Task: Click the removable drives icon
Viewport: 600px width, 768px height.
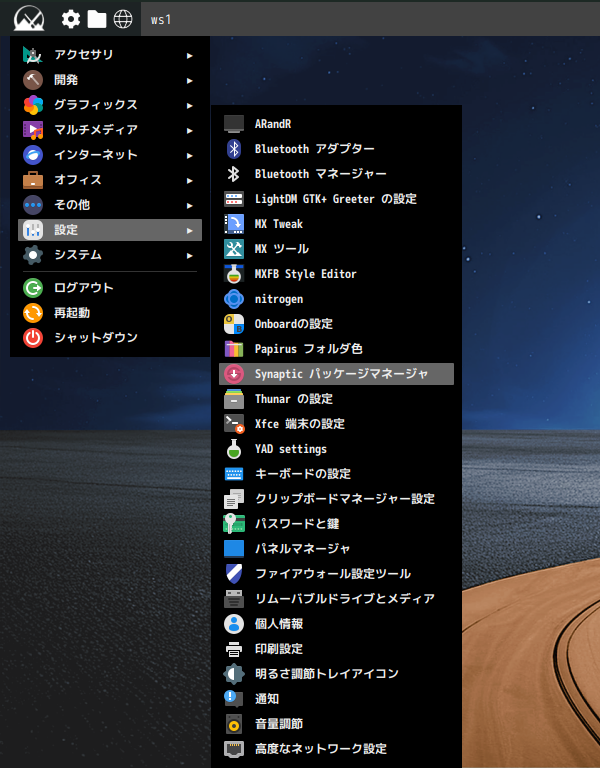Action: (x=234, y=599)
